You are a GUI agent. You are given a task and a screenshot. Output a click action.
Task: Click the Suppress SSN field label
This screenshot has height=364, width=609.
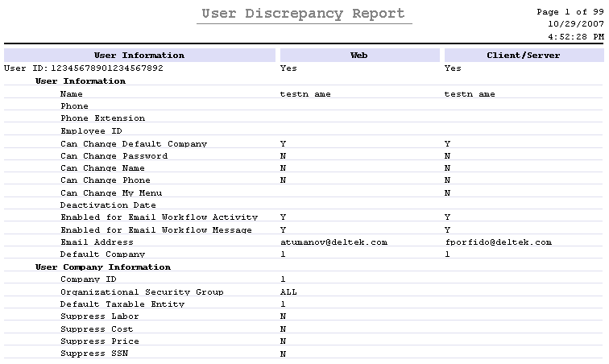[94, 354]
